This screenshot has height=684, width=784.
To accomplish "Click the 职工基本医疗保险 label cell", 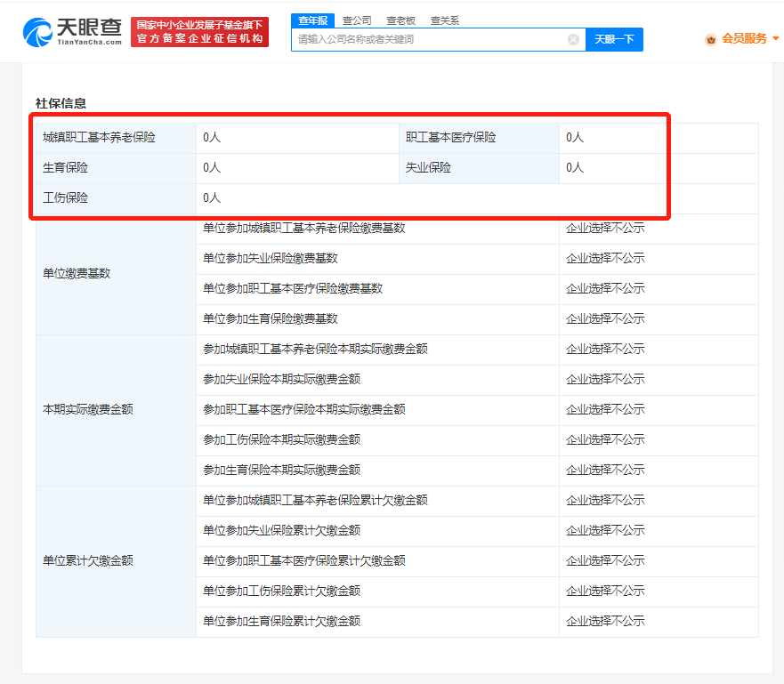I will click(450, 138).
